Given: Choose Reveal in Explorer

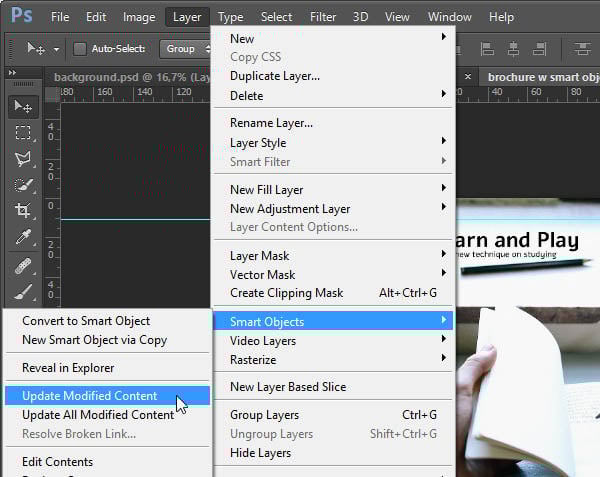Looking at the screenshot, I should pyautogui.click(x=108, y=368).
